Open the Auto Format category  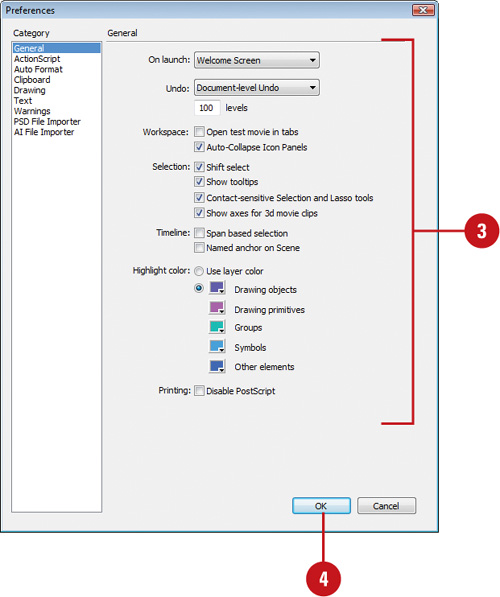38,69
